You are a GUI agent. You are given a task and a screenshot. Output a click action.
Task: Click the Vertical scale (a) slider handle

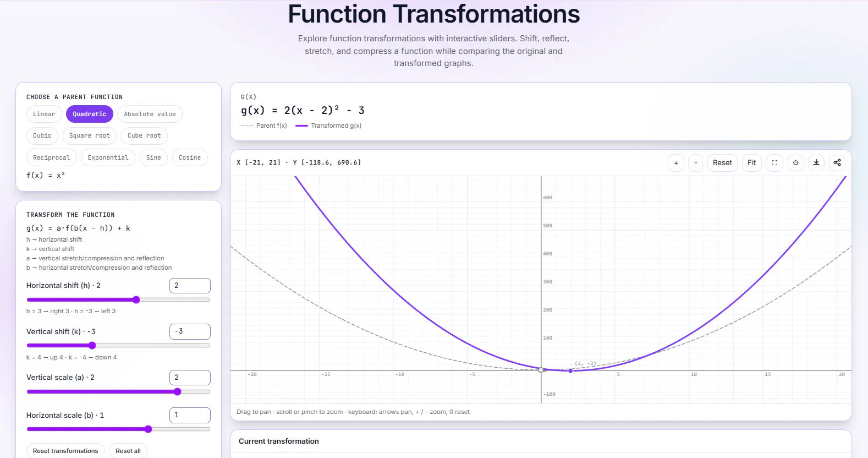click(177, 392)
